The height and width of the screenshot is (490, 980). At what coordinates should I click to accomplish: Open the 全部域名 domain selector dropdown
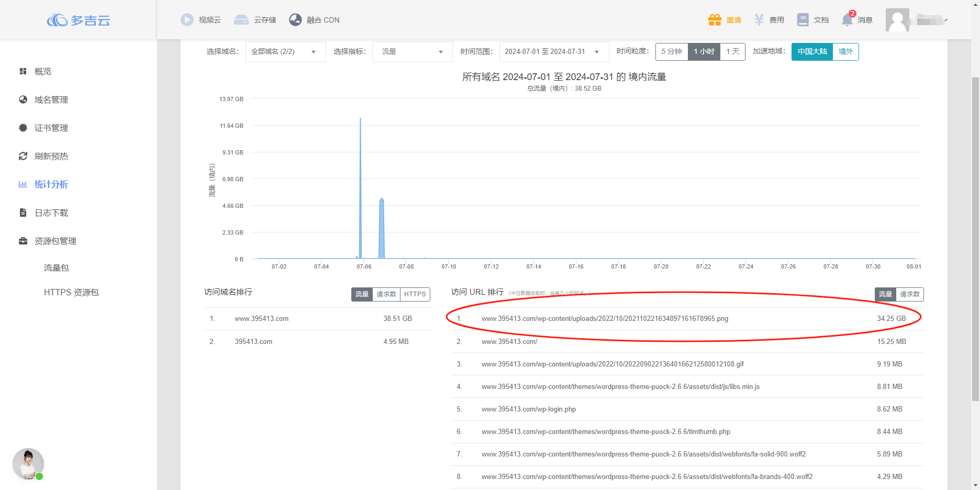click(285, 51)
